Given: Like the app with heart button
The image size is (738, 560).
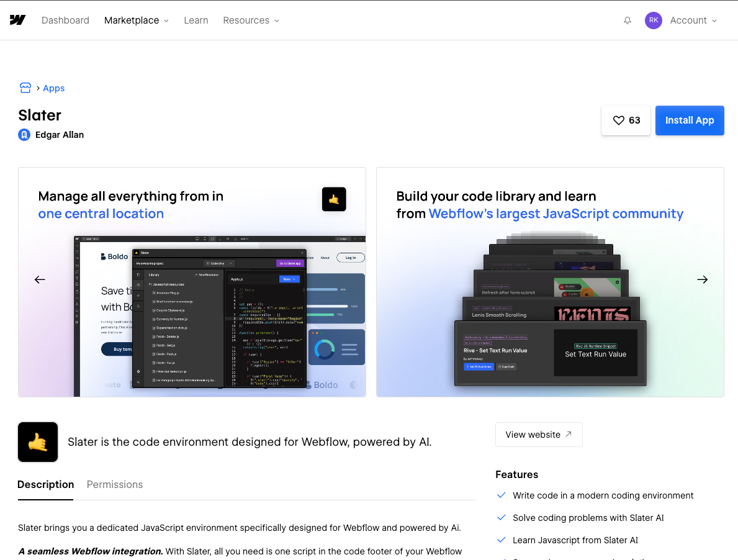Looking at the screenshot, I should pos(626,120).
